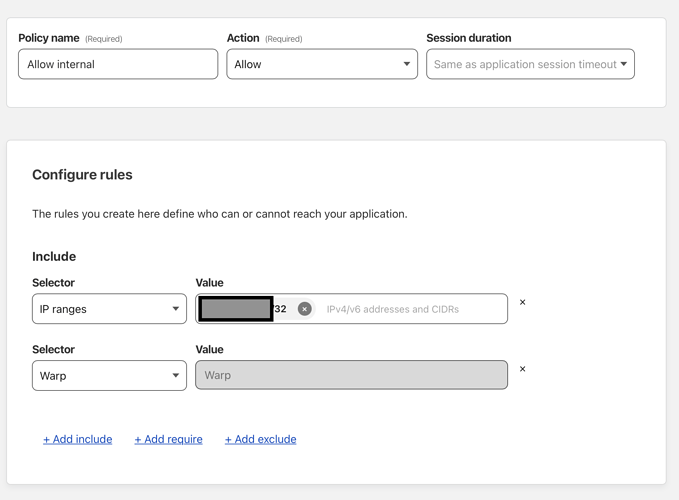The width and height of the screenshot is (679, 500).
Task: Click the '+ Add require' link
Action: point(168,439)
